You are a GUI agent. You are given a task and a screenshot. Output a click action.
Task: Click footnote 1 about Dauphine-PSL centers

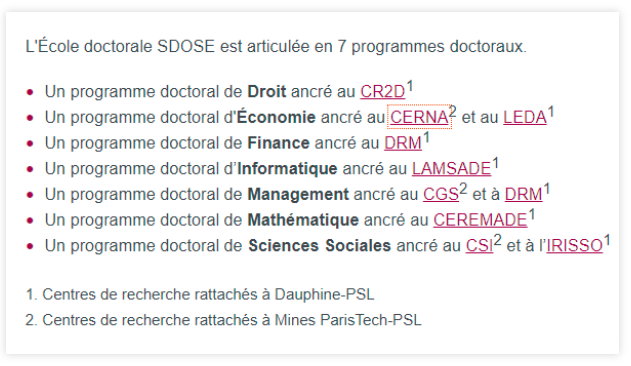coord(200,295)
